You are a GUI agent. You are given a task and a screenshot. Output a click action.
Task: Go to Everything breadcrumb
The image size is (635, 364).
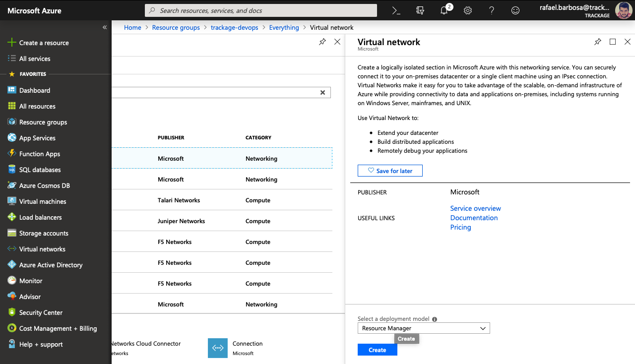(284, 28)
